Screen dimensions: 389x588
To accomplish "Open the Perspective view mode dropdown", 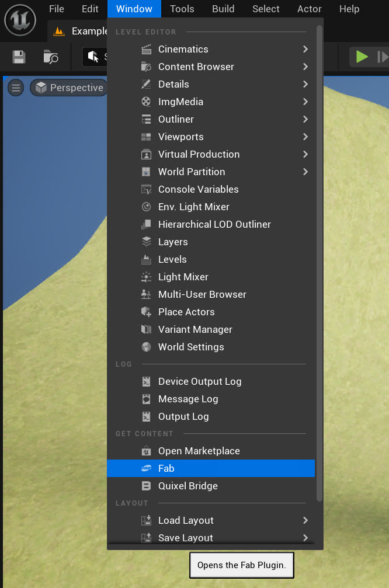I will pos(69,88).
